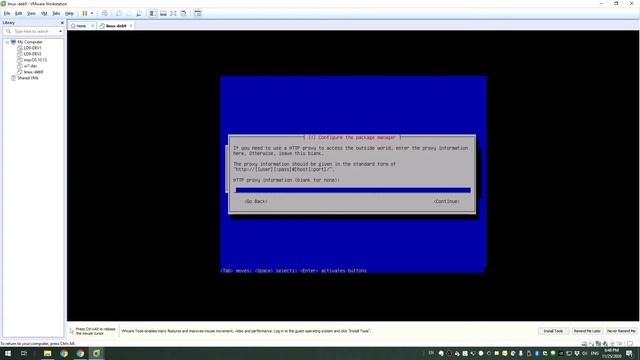Select macOS 10.13 virtual machine
Screen dimensions: 640x360
(35, 60)
